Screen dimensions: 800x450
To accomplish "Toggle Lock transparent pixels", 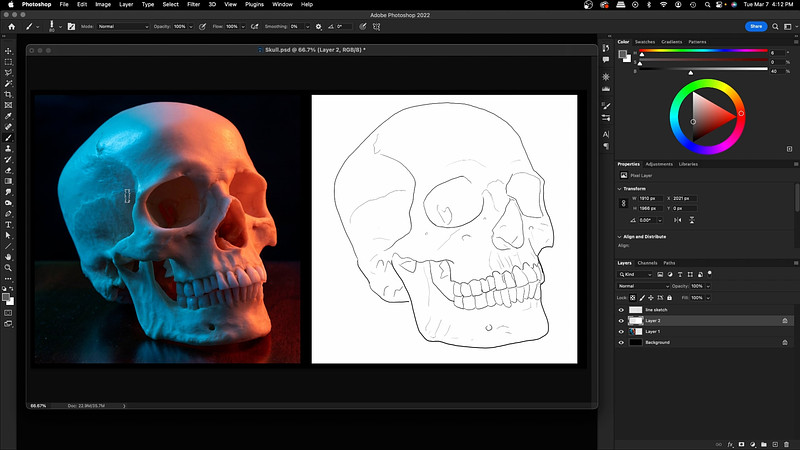I will click(633, 297).
